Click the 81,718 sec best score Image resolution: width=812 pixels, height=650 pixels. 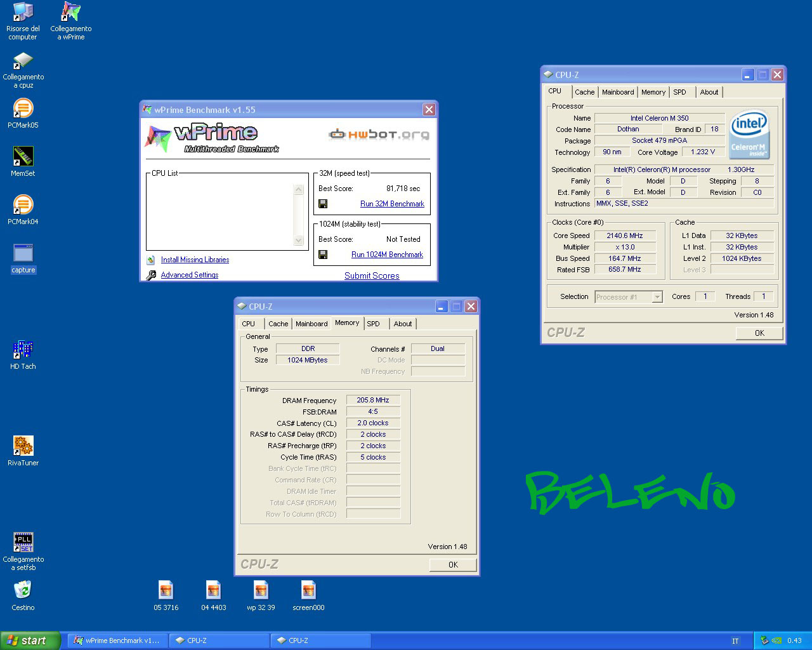[x=403, y=189]
